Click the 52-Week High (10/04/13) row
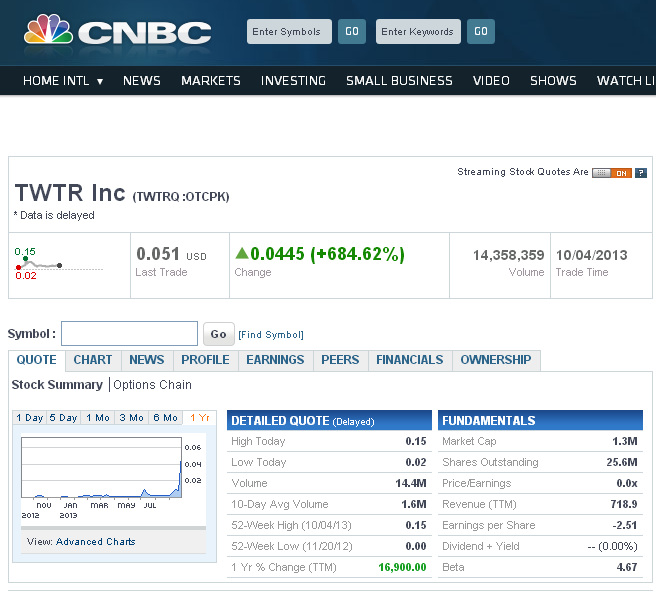The image size is (656, 591). 329,525
